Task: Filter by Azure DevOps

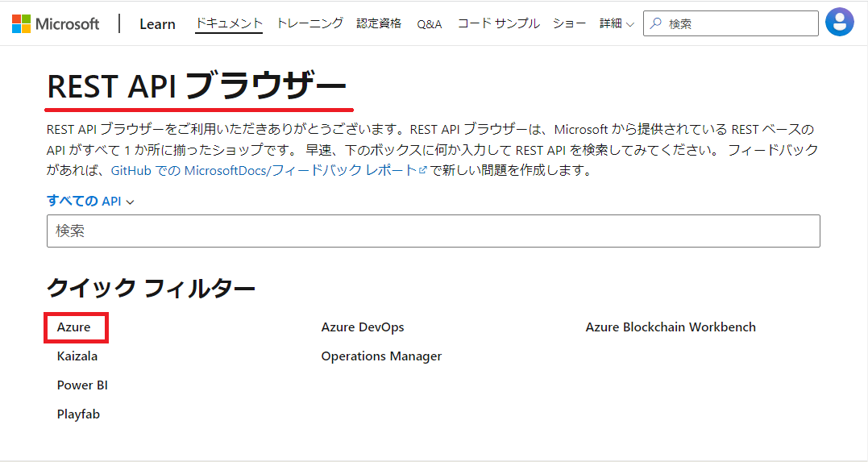Action: 363,327
